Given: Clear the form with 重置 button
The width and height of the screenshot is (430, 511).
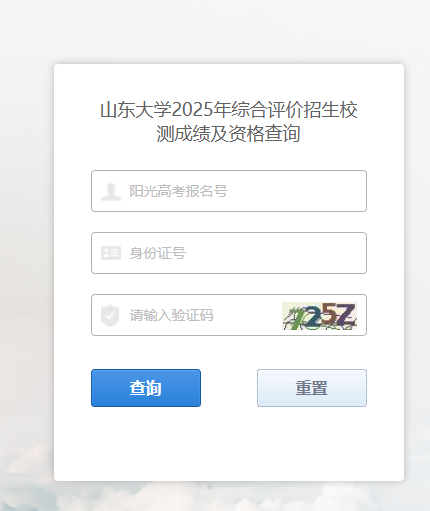Looking at the screenshot, I should point(312,388).
